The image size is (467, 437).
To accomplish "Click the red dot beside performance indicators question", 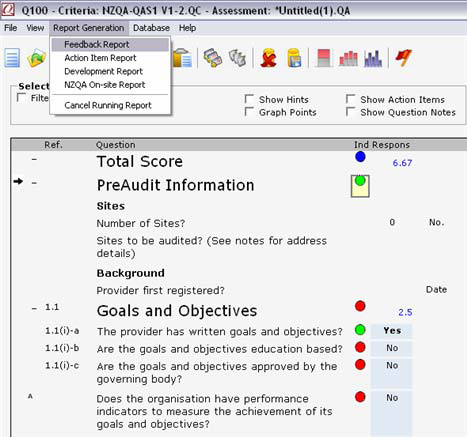I will coord(360,397).
